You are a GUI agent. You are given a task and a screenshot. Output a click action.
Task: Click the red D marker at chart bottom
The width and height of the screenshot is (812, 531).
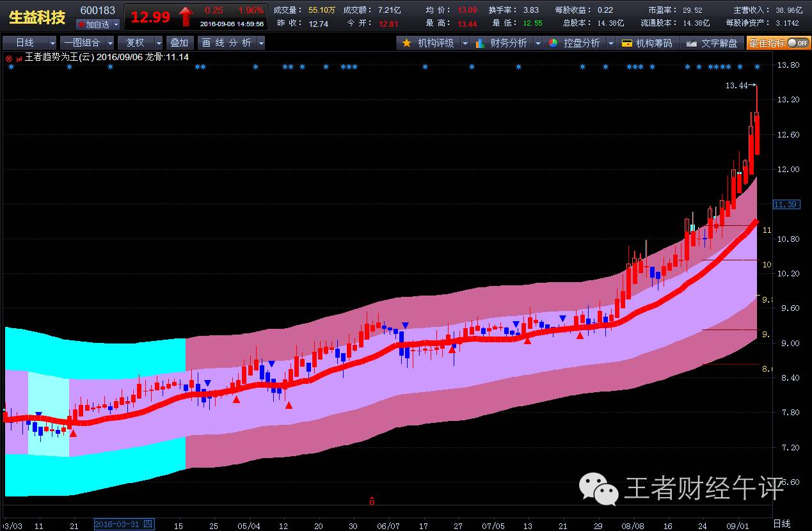[x=372, y=502]
